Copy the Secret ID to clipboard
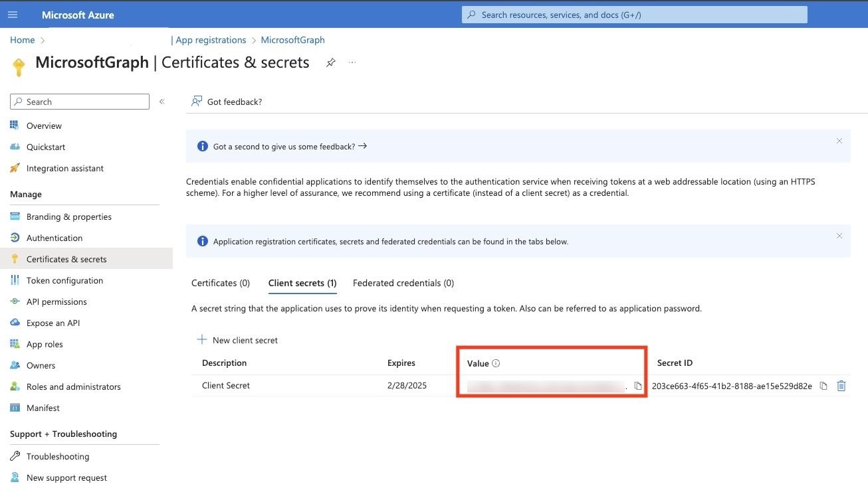868x502 pixels. (x=823, y=386)
